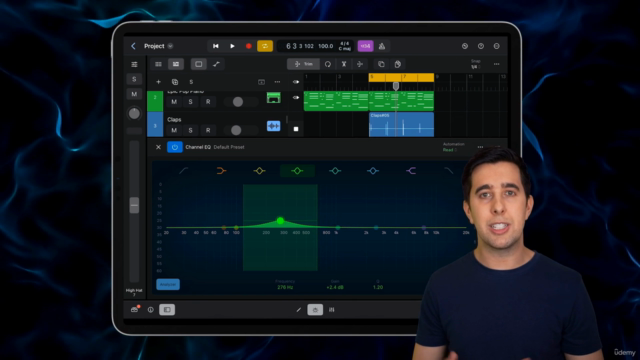Open the Project dropdown menu
The width and height of the screenshot is (640, 360).
pos(170,46)
